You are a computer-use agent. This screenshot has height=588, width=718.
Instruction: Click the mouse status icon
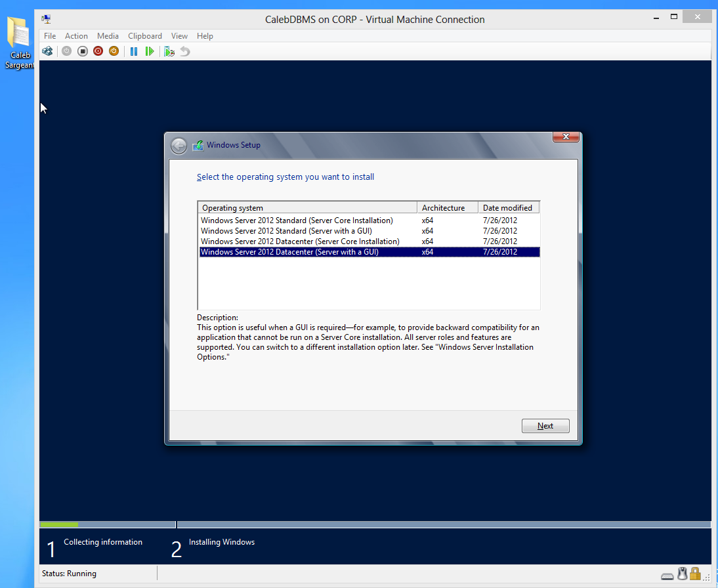click(683, 574)
